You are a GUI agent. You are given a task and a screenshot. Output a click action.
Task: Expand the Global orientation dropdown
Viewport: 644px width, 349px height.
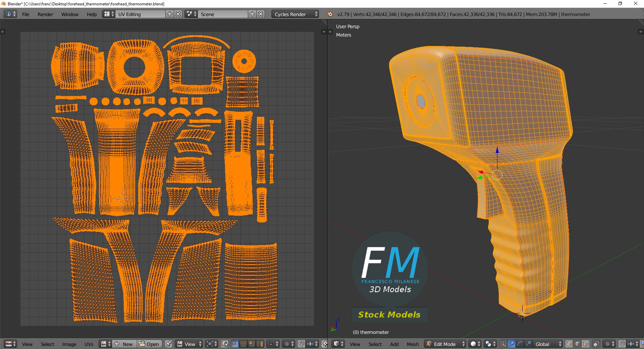pos(547,344)
